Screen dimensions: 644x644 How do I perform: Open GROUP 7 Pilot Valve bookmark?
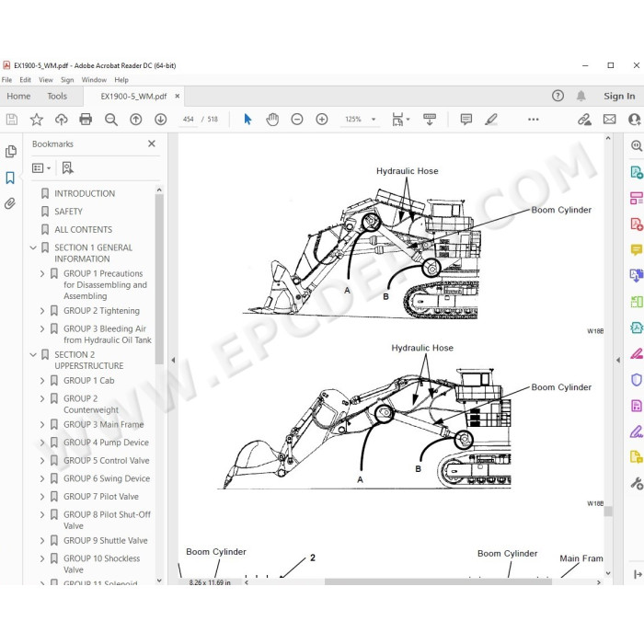coord(101,497)
